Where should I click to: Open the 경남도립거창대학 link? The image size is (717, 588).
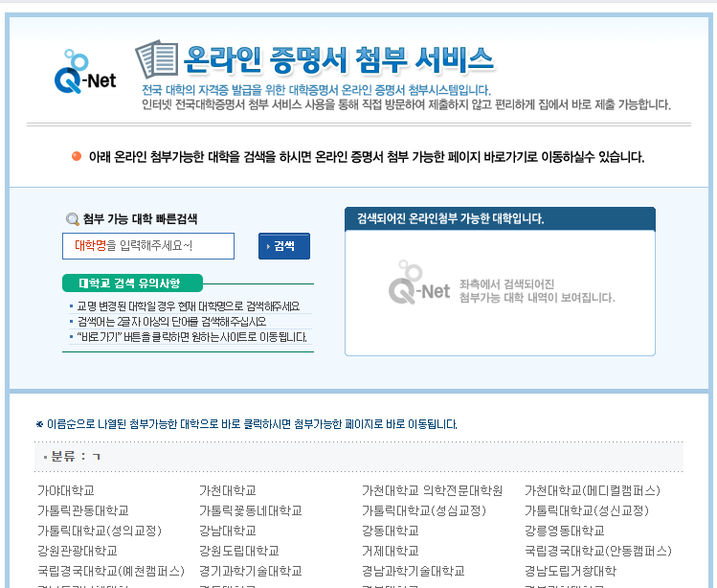pyautogui.click(x=571, y=571)
